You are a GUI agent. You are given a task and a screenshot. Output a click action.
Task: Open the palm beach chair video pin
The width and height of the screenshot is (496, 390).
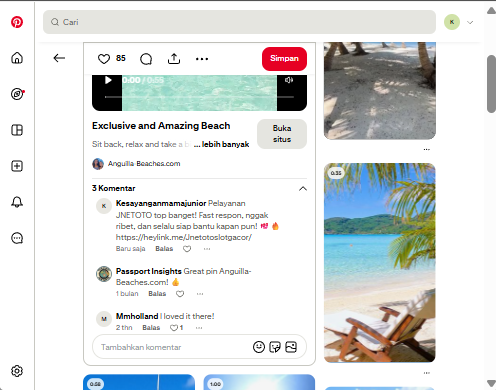(380, 263)
